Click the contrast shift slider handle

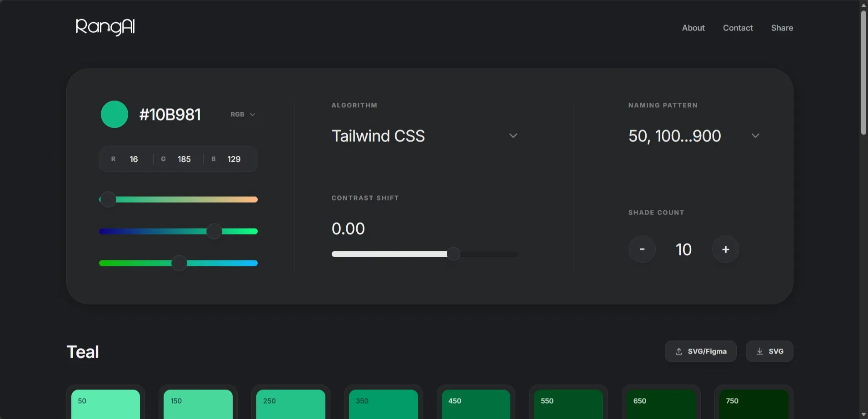(x=453, y=254)
